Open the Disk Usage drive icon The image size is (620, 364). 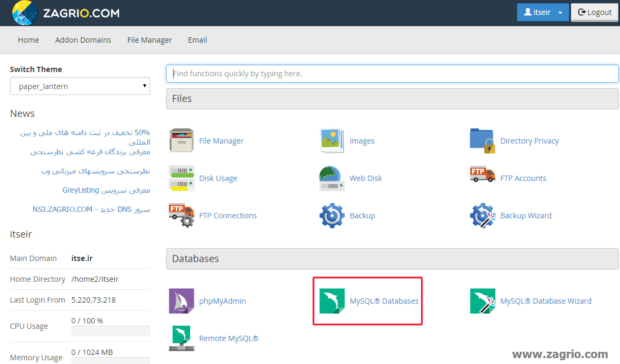(x=182, y=178)
